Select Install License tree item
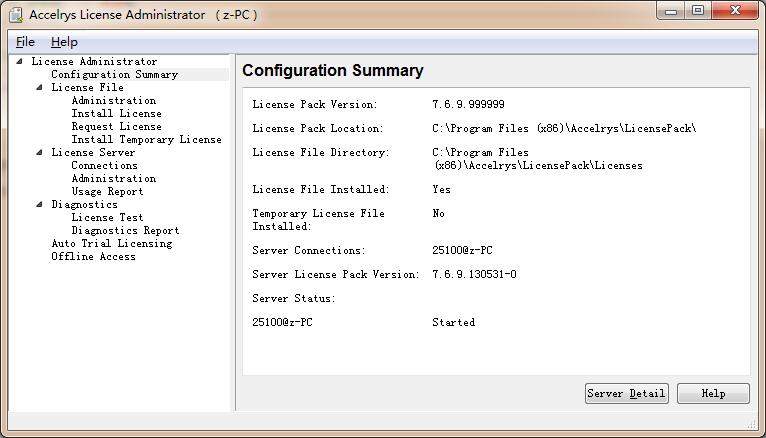766x438 pixels. click(x=116, y=114)
